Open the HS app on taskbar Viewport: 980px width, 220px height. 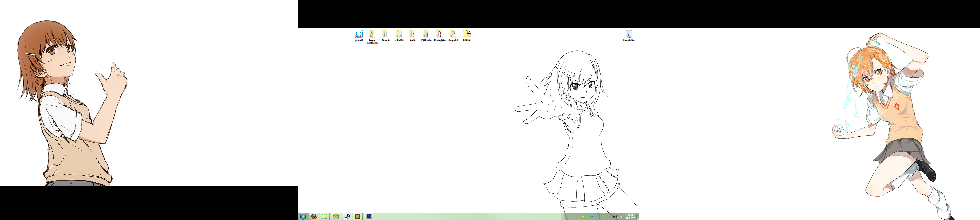[x=336, y=217]
